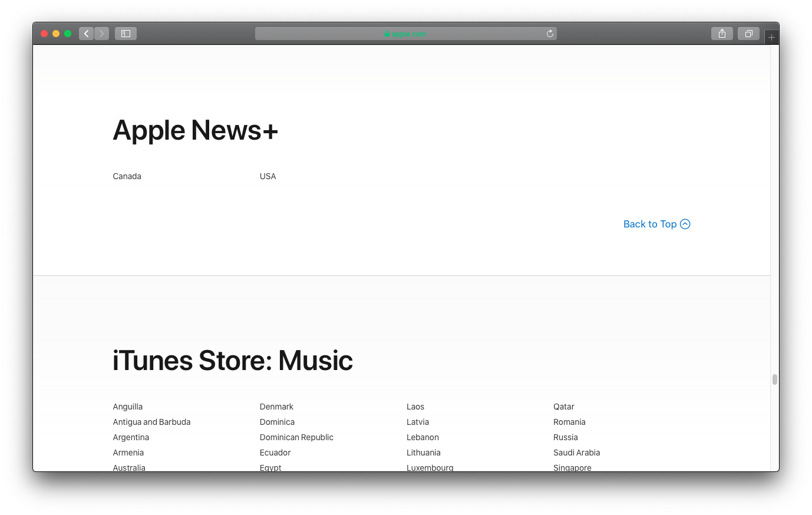
Task: Click Denmark in the country list
Action: click(276, 407)
